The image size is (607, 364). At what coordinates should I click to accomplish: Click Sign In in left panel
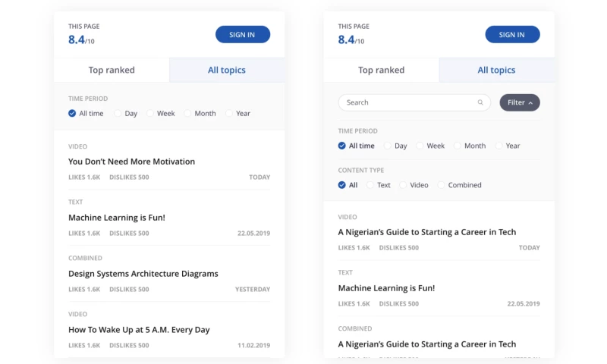pos(243,34)
